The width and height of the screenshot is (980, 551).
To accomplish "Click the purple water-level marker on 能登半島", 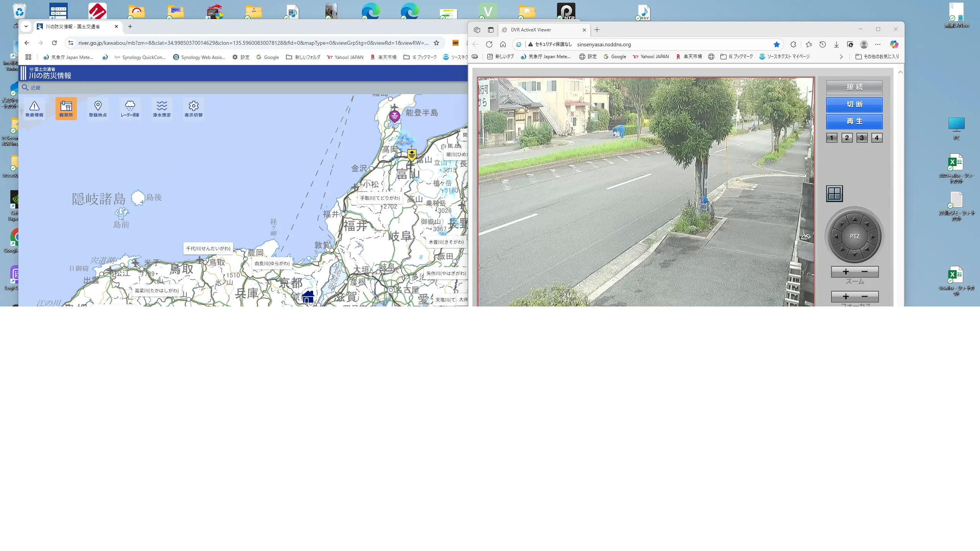I will (x=394, y=116).
